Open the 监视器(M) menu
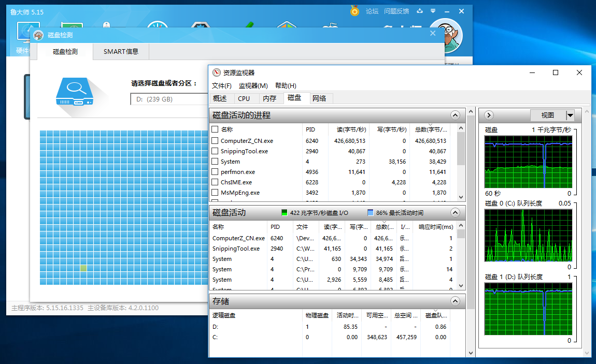Image resolution: width=596 pixels, height=364 pixels. click(x=253, y=85)
